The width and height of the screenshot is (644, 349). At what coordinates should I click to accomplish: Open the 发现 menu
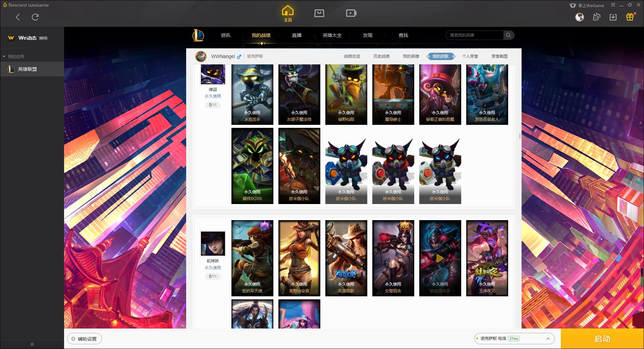(368, 35)
